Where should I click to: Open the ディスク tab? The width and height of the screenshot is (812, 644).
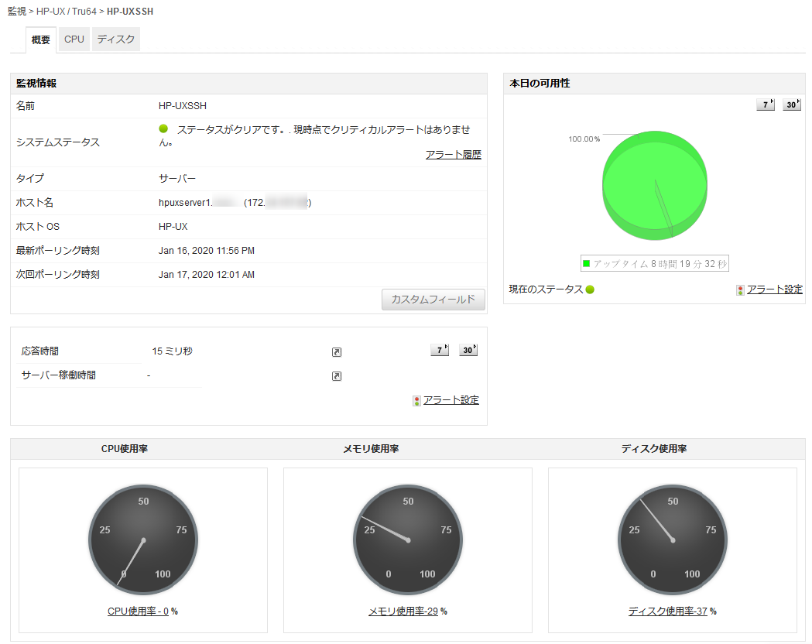click(x=115, y=39)
